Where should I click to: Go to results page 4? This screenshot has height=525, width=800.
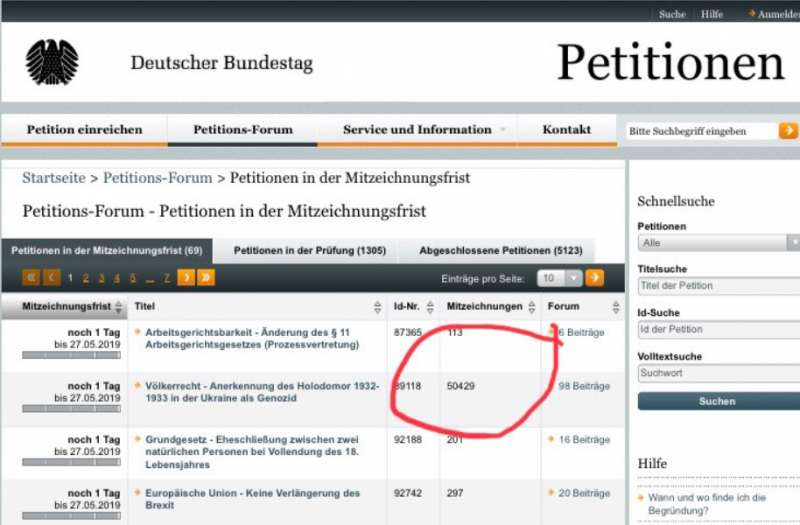[x=117, y=278]
